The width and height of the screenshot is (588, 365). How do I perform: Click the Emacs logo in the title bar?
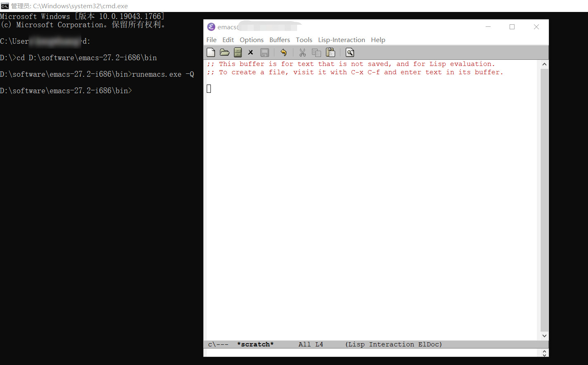click(210, 26)
